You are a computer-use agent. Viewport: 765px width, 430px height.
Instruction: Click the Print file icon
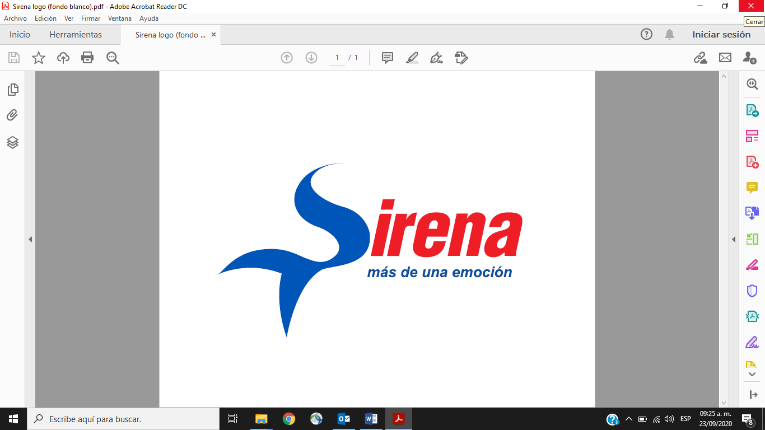tap(87, 58)
